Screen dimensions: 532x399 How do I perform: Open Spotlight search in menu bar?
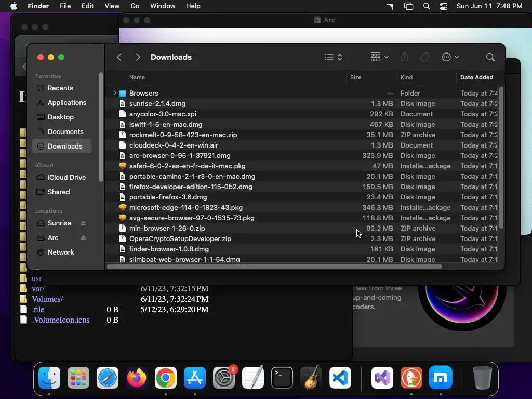[x=427, y=6]
